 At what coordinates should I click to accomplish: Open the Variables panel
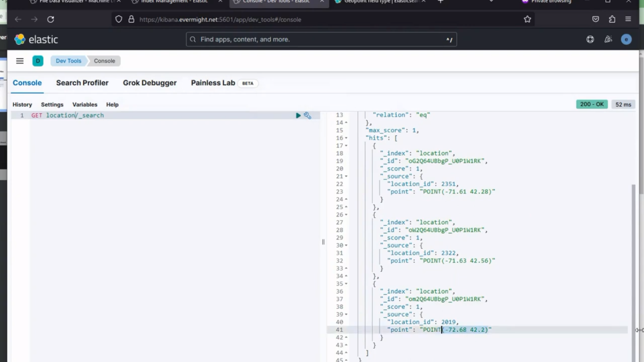(85, 105)
